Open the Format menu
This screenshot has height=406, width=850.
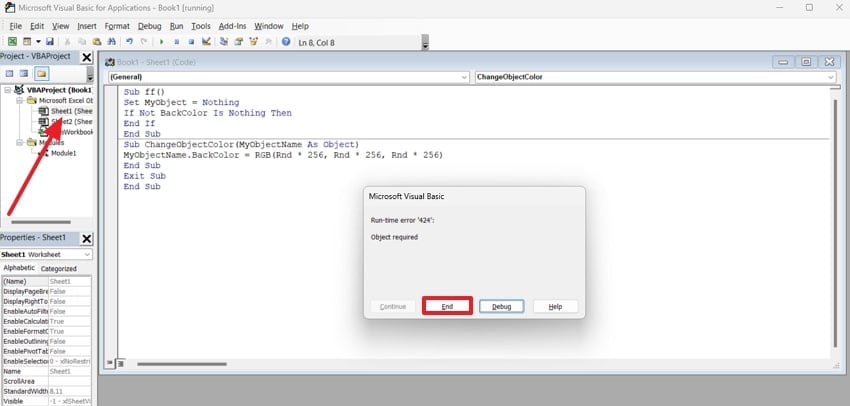point(117,26)
